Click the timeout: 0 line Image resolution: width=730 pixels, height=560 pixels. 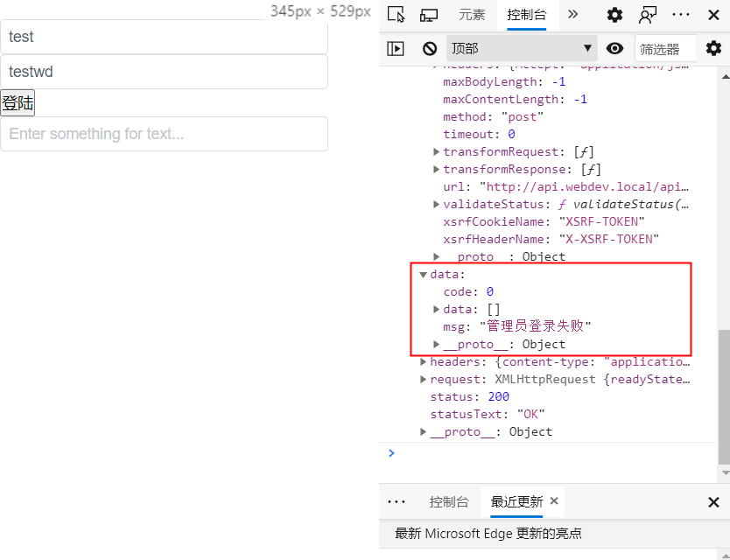479,134
